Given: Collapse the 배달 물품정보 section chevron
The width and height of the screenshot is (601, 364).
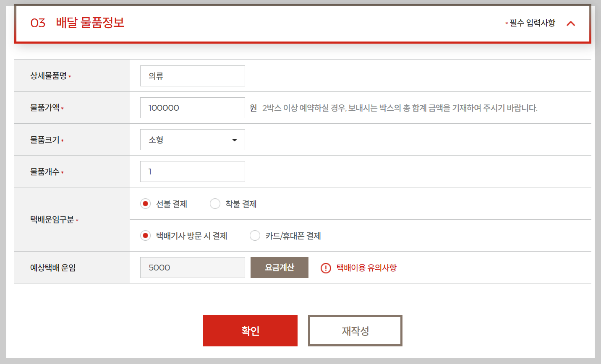Looking at the screenshot, I should (570, 23).
